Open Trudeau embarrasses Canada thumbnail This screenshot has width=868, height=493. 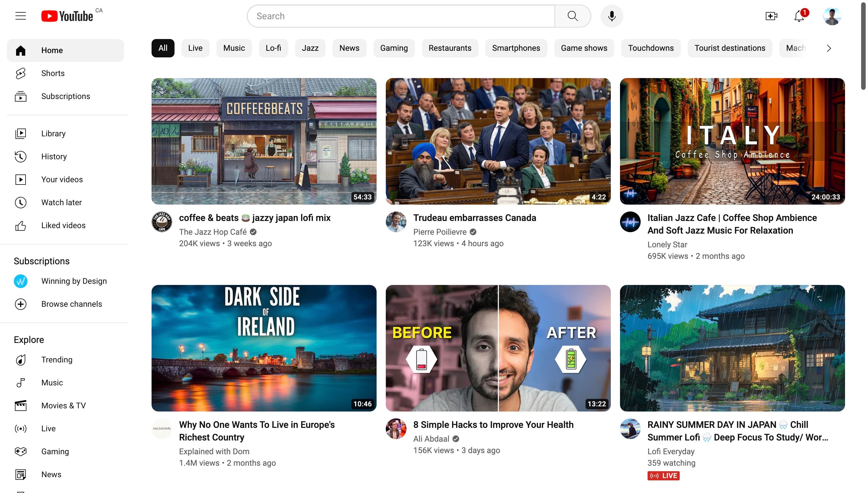pos(498,141)
